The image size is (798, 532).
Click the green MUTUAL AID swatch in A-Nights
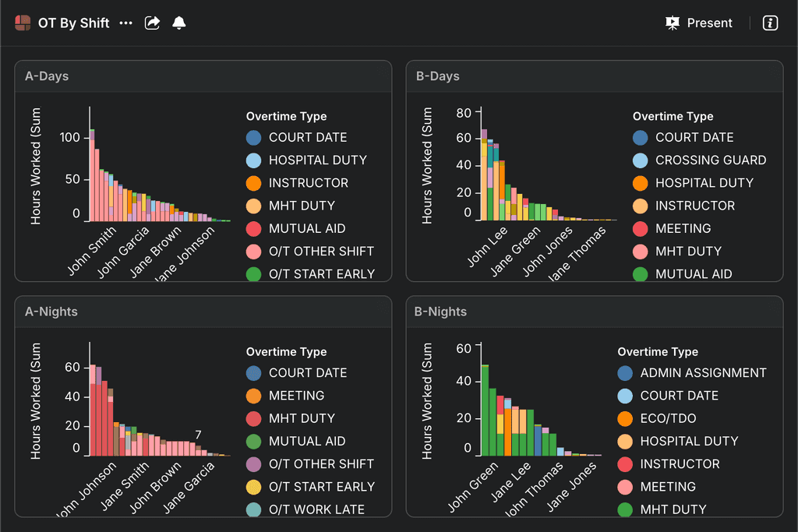[x=254, y=441]
